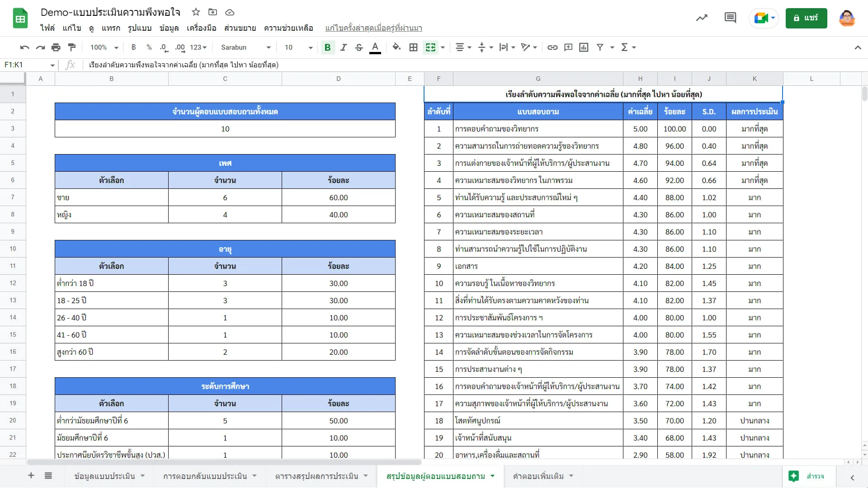Click the insert chart icon
Viewport: 868px width, 488px height.
(x=584, y=47)
